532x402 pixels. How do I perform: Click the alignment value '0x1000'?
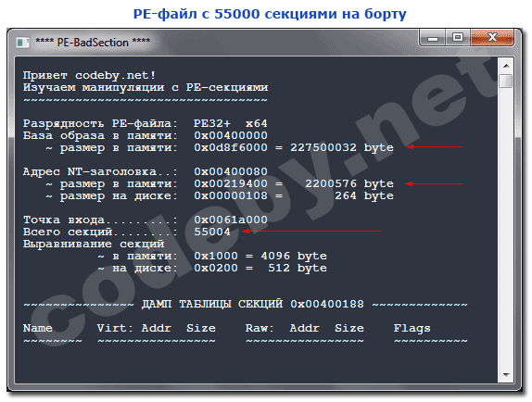[x=216, y=256]
